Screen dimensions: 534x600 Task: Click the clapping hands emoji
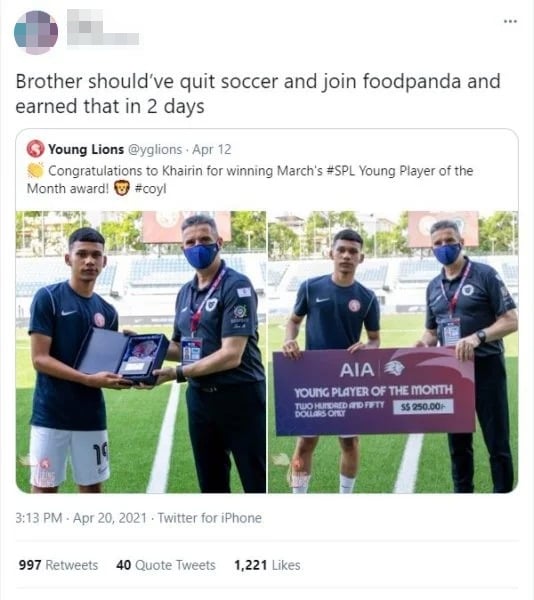pyautogui.click(x=36, y=171)
